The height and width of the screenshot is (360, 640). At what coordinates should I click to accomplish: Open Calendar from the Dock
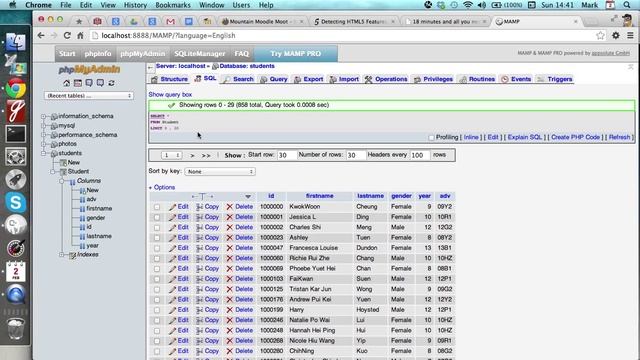point(16,271)
